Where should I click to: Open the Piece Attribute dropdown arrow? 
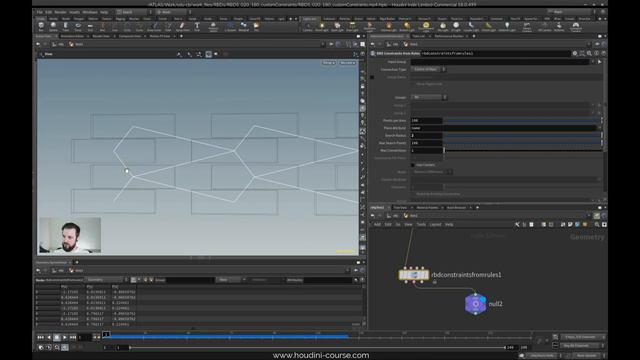[x=600, y=128]
